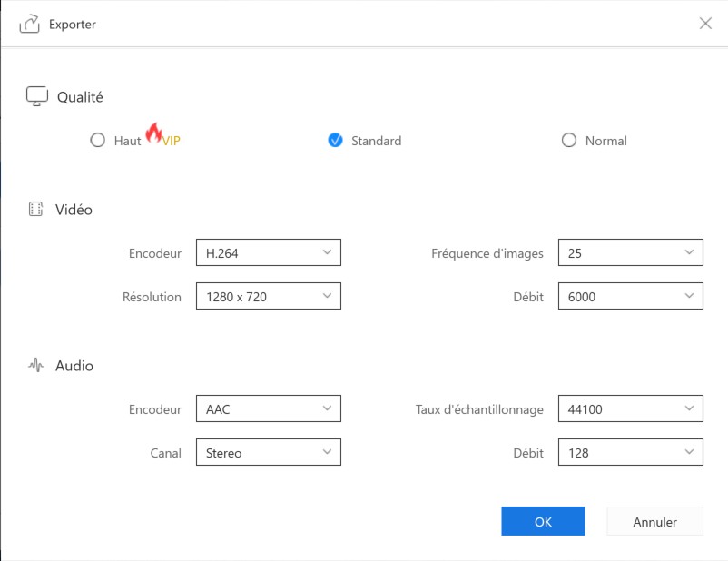Open the audio Encodeur AAC dropdown
The width and height of the screenshot is (728, 561).
click(268, 409)
